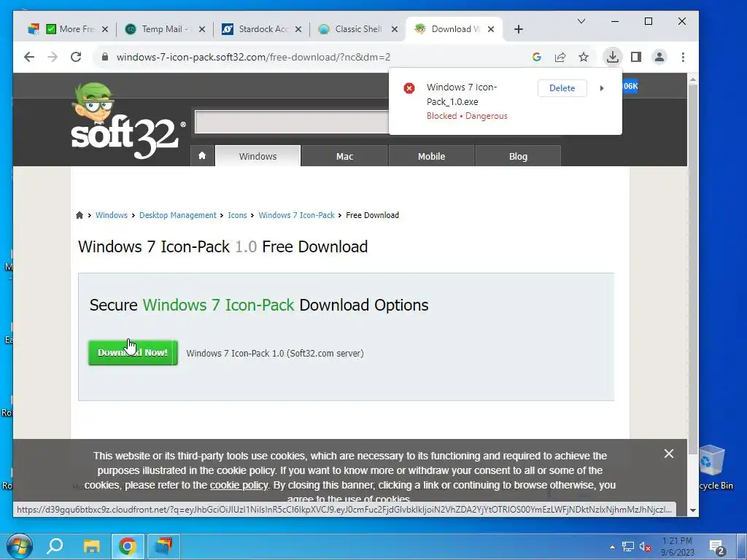Open the Windows breadcrumb link
This screenshot has height=560, width=747.
[112, 215]
